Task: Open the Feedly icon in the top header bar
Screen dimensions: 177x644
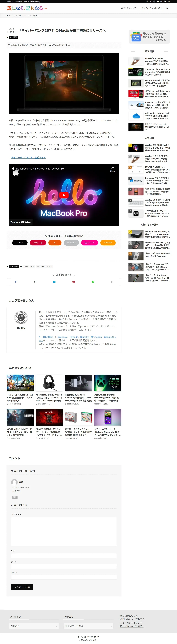Action: tap(161, 2)
